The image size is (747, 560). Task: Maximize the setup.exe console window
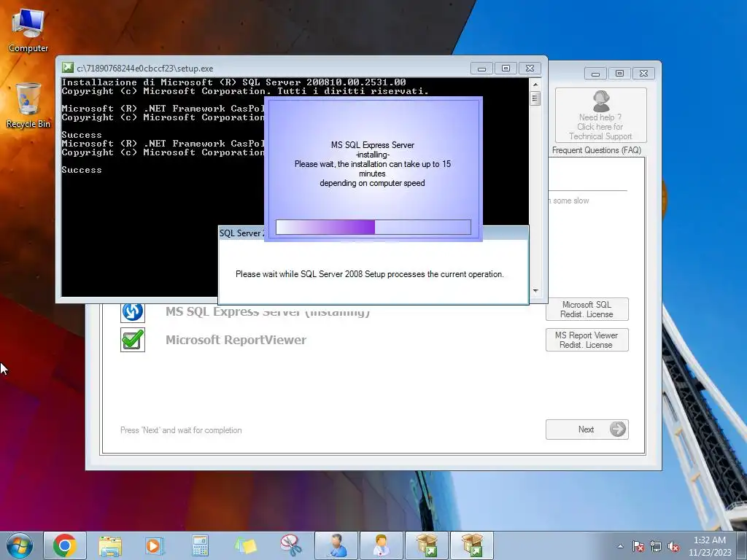(x=506, y=69)
